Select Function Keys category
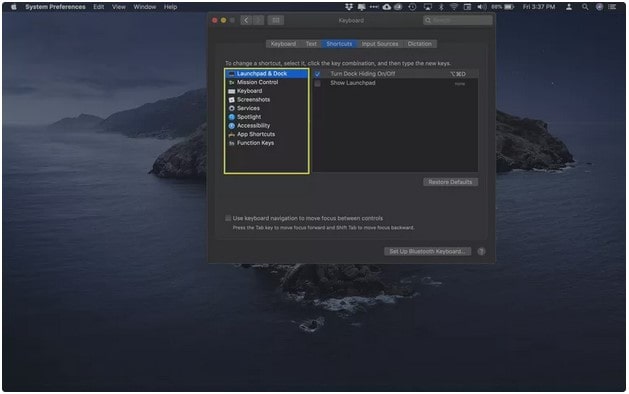629x394 pixels. (x=267, y=143)
